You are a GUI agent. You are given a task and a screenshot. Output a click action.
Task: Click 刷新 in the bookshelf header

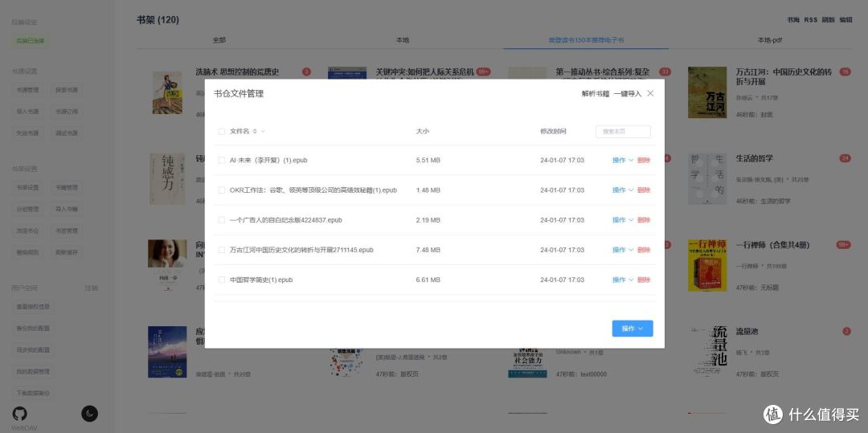click(828, 20)
